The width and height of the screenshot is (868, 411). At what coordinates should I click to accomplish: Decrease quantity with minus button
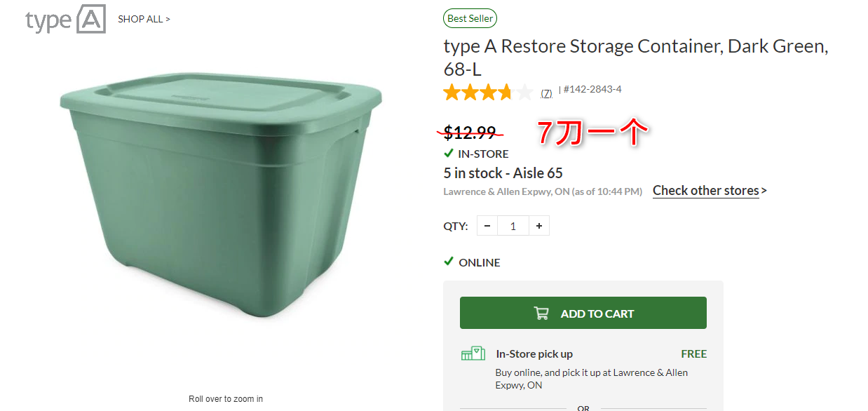(x=487, y=226)
